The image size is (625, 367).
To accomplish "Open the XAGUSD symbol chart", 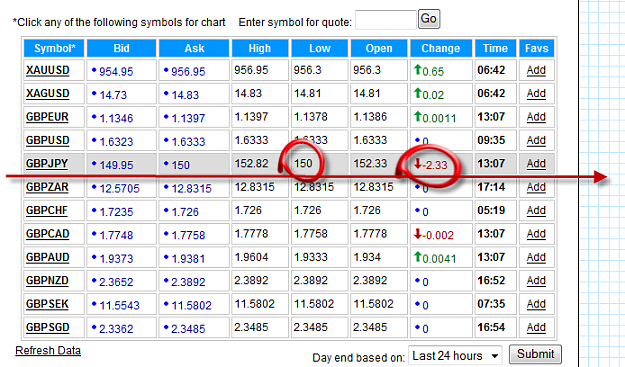I will (x=47, y=94).
